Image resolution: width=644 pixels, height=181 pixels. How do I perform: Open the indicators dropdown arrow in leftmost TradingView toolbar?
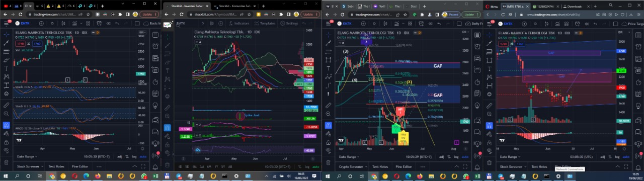pyautogui.click(x=81, y=23)
